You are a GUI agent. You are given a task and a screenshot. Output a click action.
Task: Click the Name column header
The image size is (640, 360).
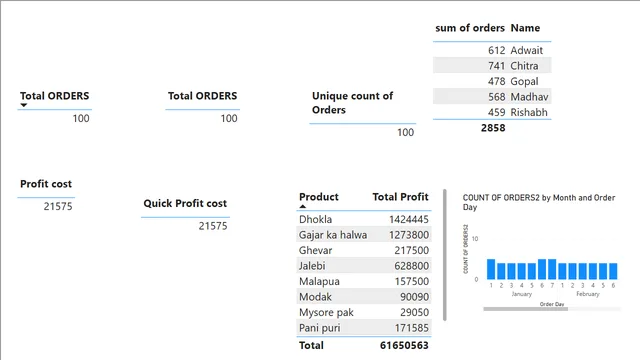pyautogui.click(x=525, y=28)
